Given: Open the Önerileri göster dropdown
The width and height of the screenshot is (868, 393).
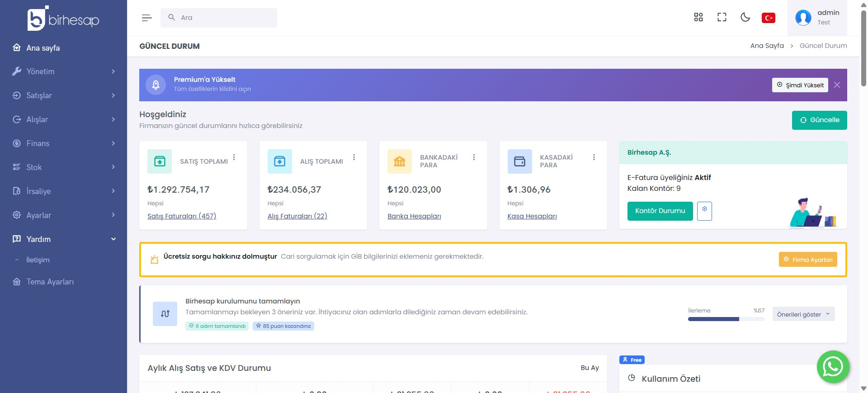Looking at the screenshot, I should click(803, 314).
